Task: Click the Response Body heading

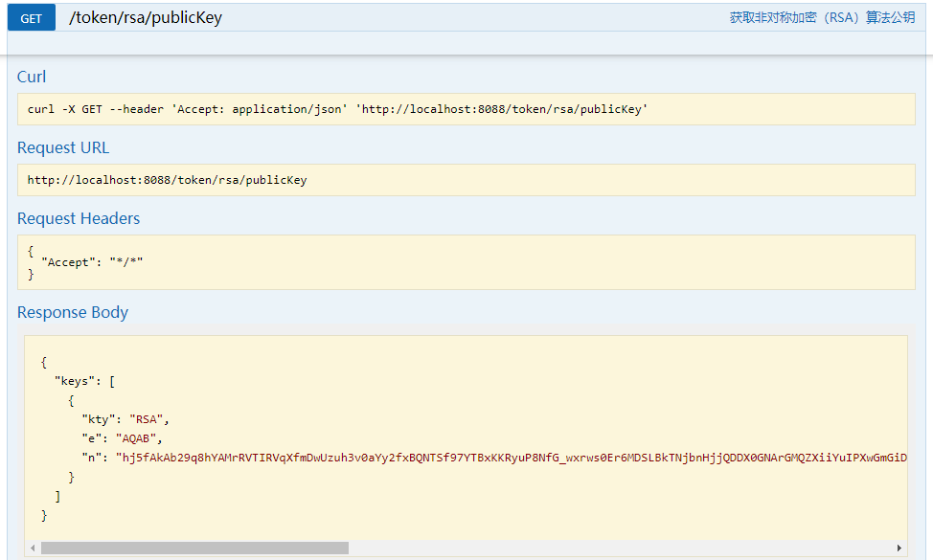Action: 73,312
